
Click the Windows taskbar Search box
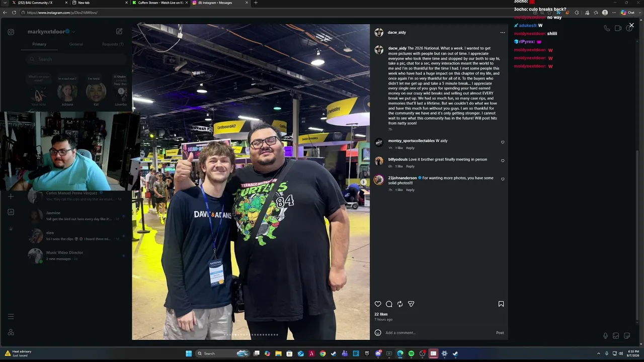[222, 353]
